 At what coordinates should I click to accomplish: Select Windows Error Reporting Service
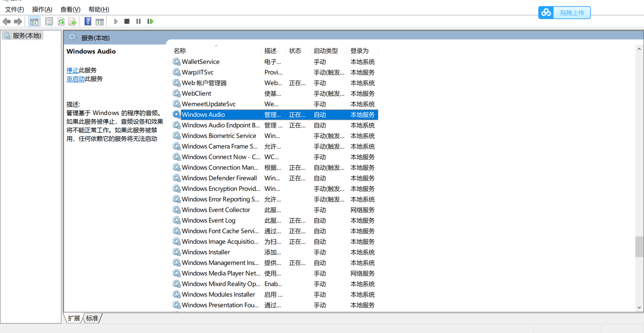[275, 199]
